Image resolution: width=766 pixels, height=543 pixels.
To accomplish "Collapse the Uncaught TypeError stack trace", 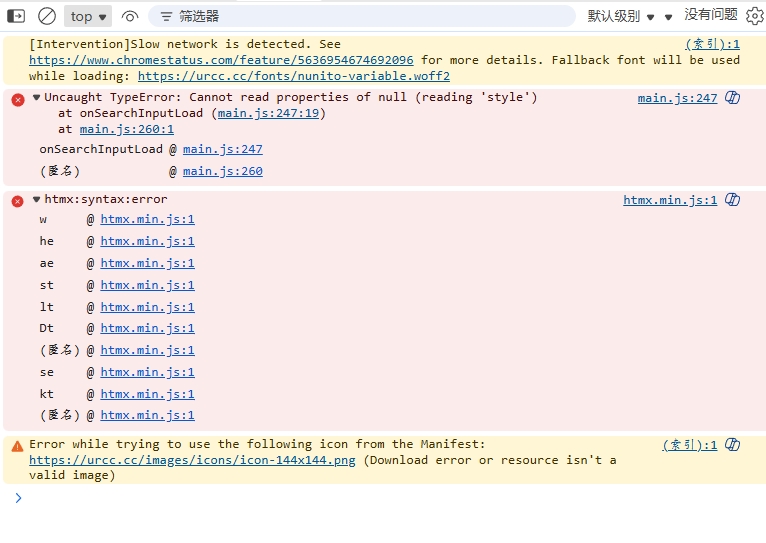I will pyautogui.click(x=37, y=97).
